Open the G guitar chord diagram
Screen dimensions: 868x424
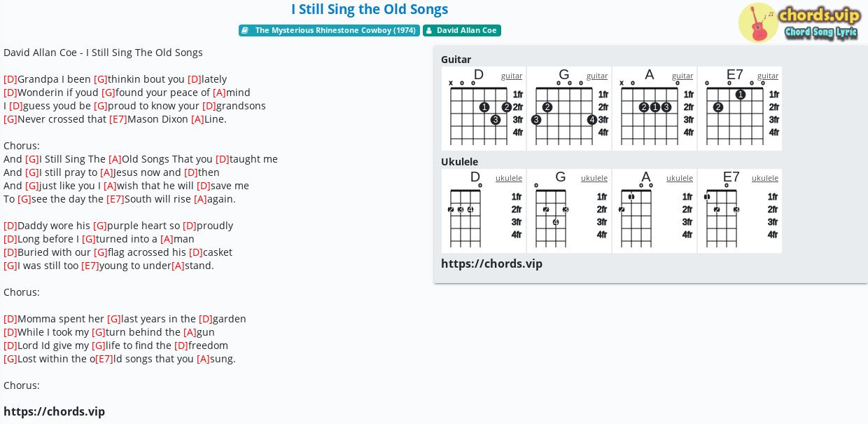coord(569,109)
